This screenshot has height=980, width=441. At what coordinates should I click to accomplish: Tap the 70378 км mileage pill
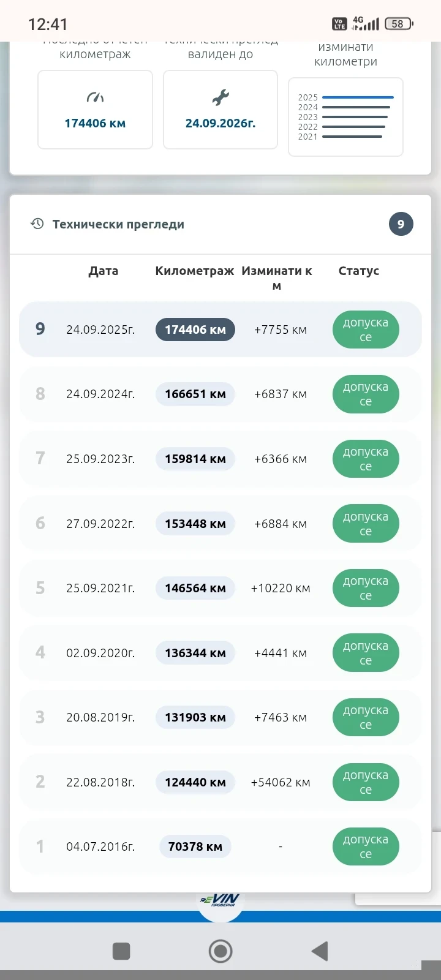[195, 846]
